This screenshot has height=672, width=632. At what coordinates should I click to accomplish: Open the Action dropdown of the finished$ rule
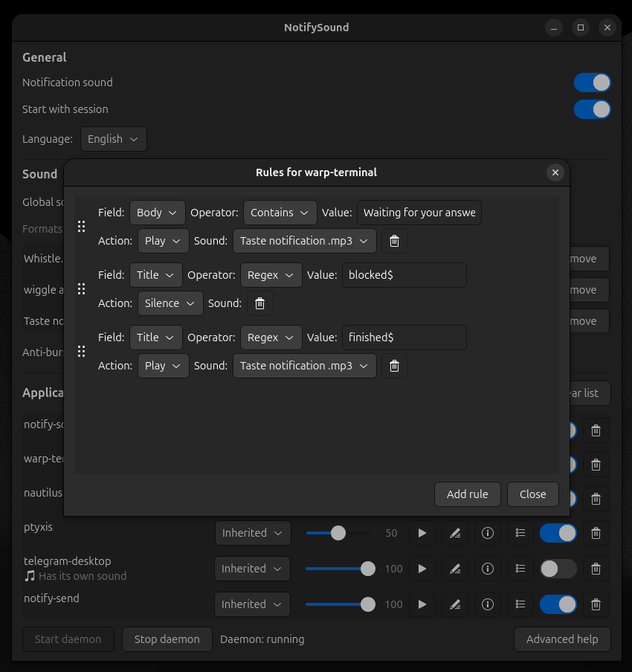163,366
